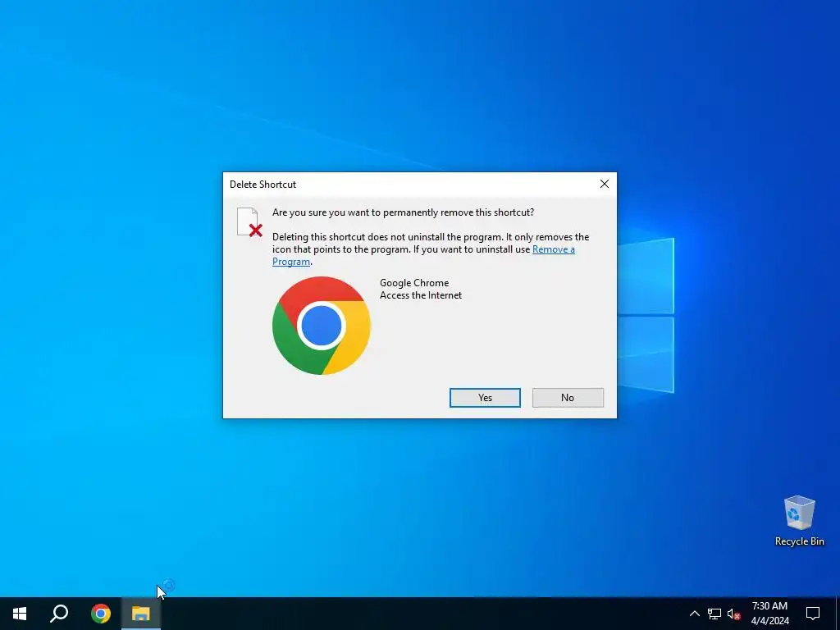Click the "Delete Shortcut" dialog title

pyautogui.click(x=262, y=185)
